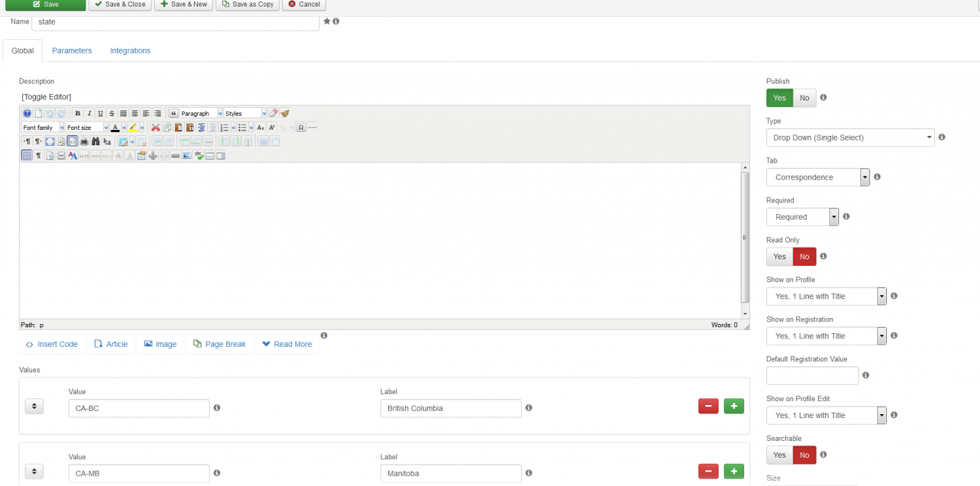Insert a blockquote in the editor
The height and width of the screenshot is (486, 980).
click(x=174, y=114)
